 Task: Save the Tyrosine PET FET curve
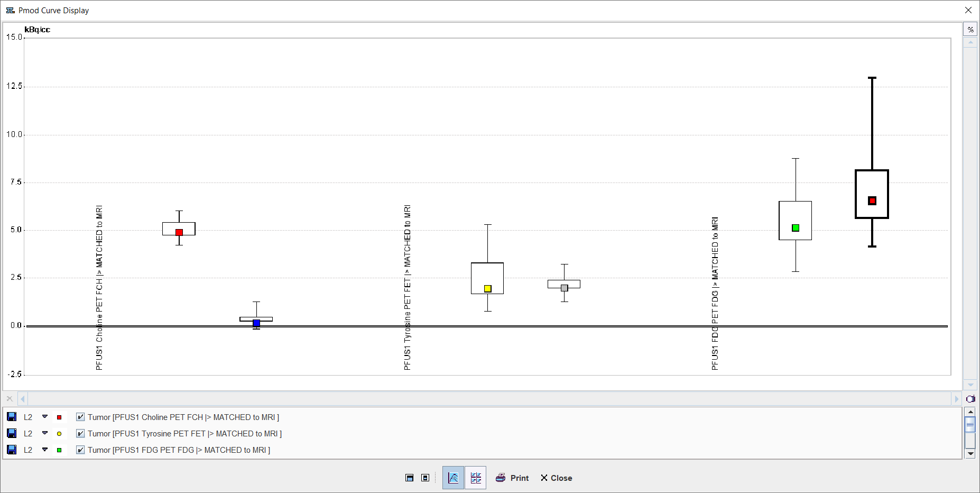[x=12, y=433]
